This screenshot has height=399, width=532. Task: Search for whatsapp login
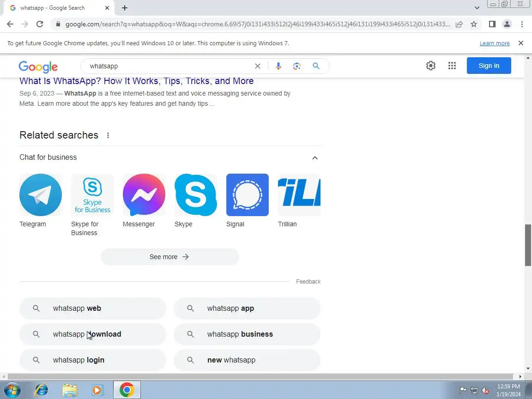point(93,360)
